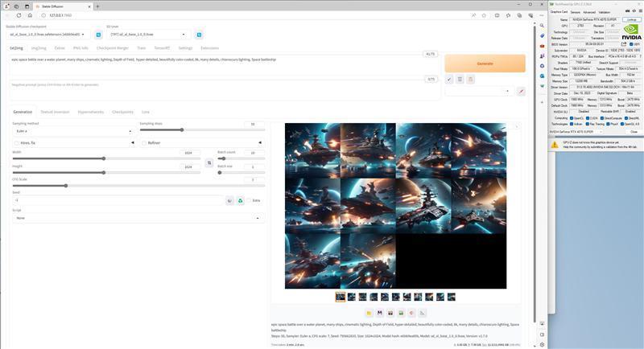Open the Sampling method dropdown

pos(72,131)
